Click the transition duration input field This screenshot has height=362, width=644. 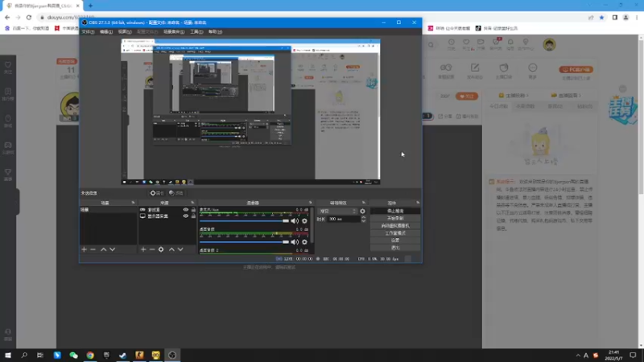coord(344,219)
